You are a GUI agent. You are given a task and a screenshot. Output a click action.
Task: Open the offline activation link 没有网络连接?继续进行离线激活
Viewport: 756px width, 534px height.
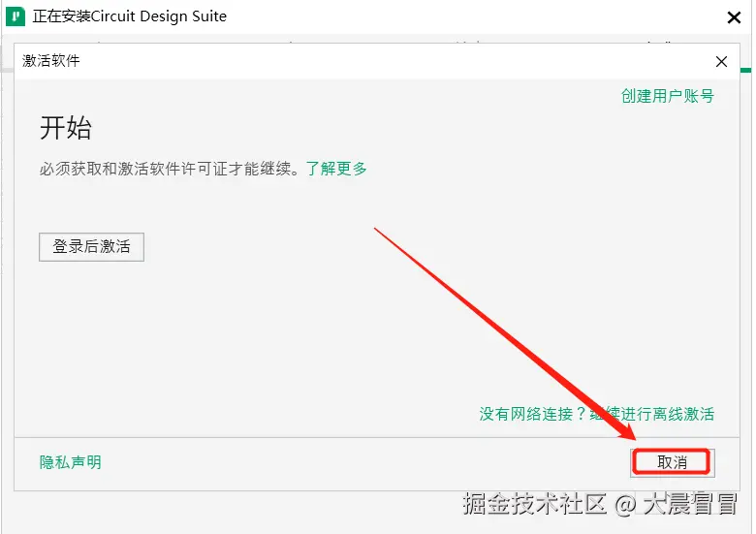[x=596, y=414]
